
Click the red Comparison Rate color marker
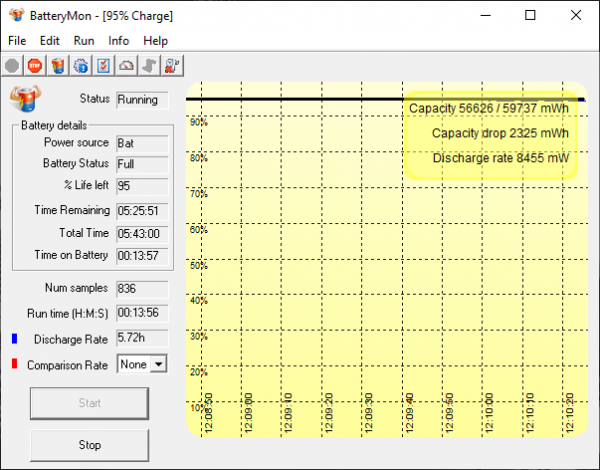(x=15, y=364)
